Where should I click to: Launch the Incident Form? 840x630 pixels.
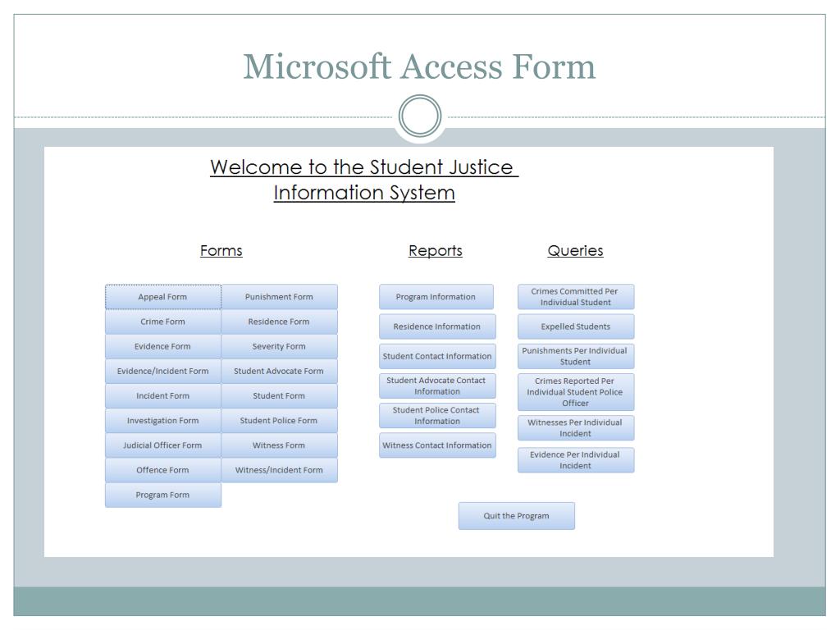[x=163, y=395]
